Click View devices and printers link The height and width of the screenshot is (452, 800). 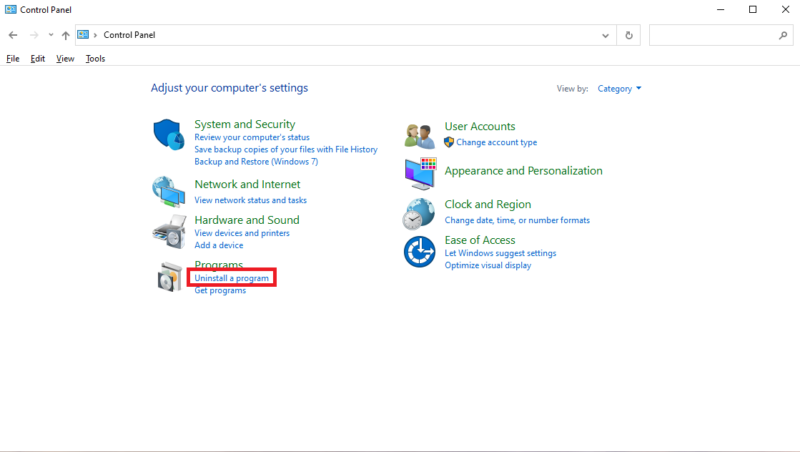[242, 233]
